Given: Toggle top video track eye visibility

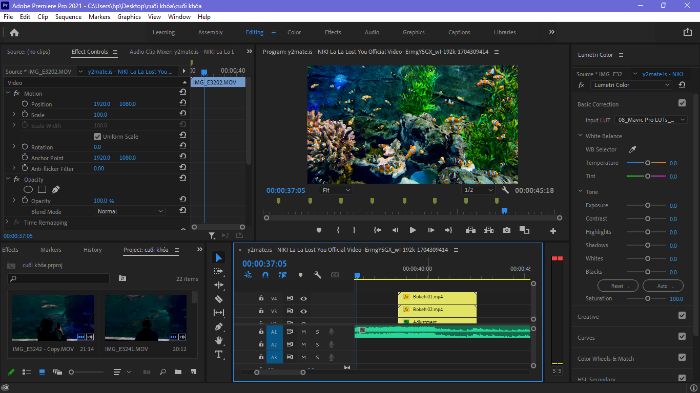Looking at the screenshot, I should 304,298.
